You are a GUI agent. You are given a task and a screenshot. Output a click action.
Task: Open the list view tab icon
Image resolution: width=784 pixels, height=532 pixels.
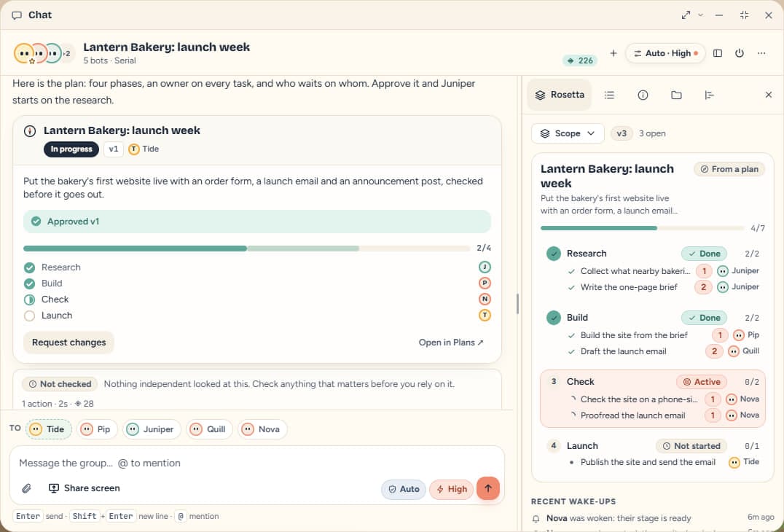[x=609, y=95]
